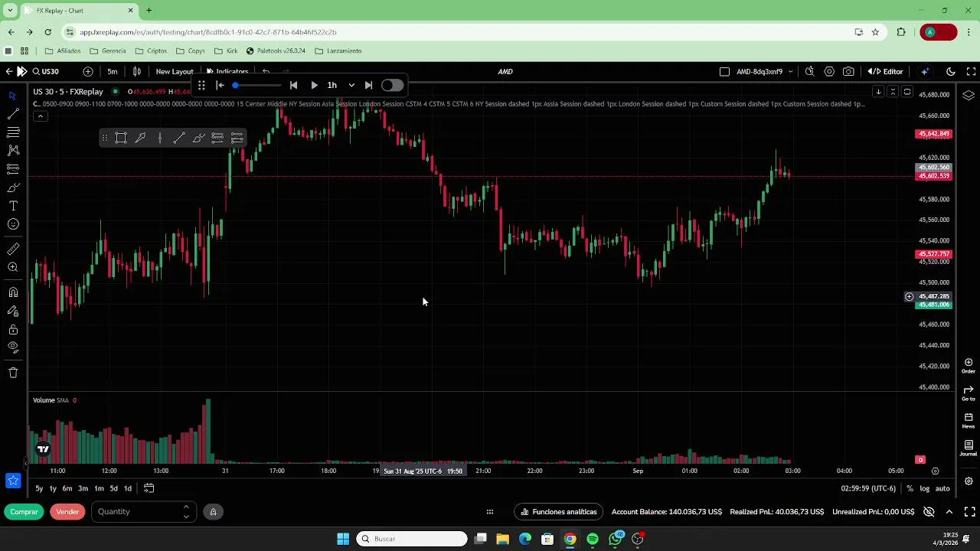The width and height of the screenshot is (980, 551).
Task: Open the Go to date panel
Action: 969,393
